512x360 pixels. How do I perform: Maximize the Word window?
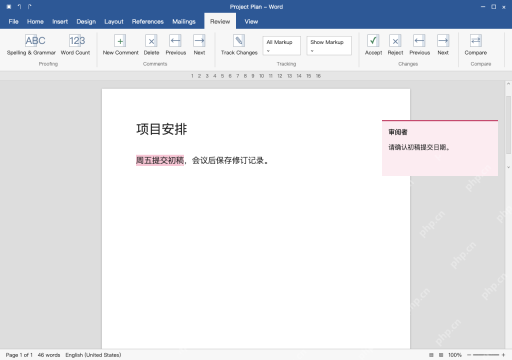(494, 7)
